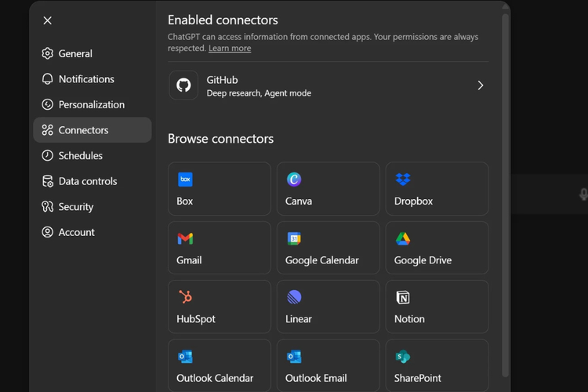
Task: Click the connectors panel vertical scrollbar
Action: 505,195
